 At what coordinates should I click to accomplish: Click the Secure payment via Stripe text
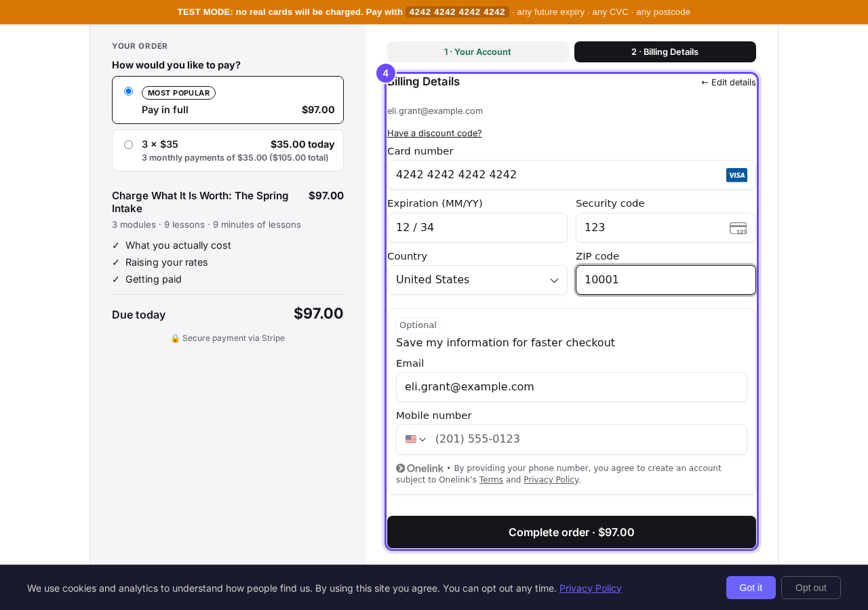click(x=228, y=338)
